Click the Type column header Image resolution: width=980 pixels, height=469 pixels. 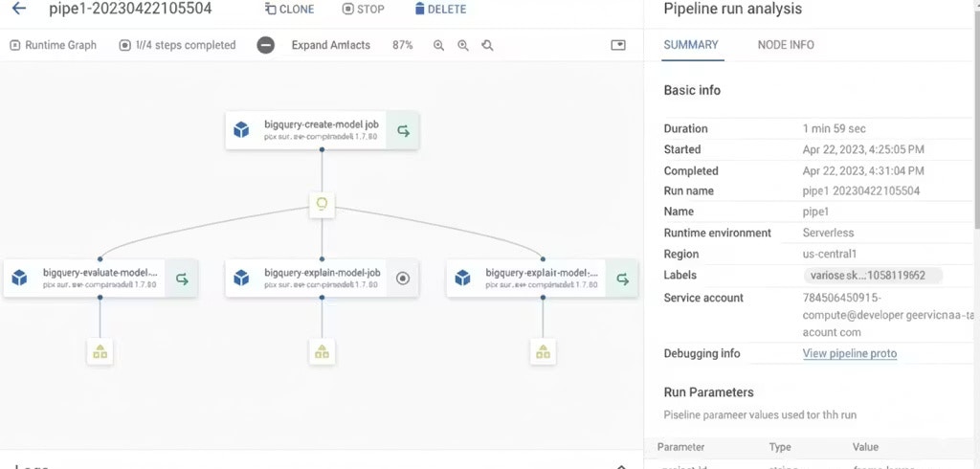point(780,447)
